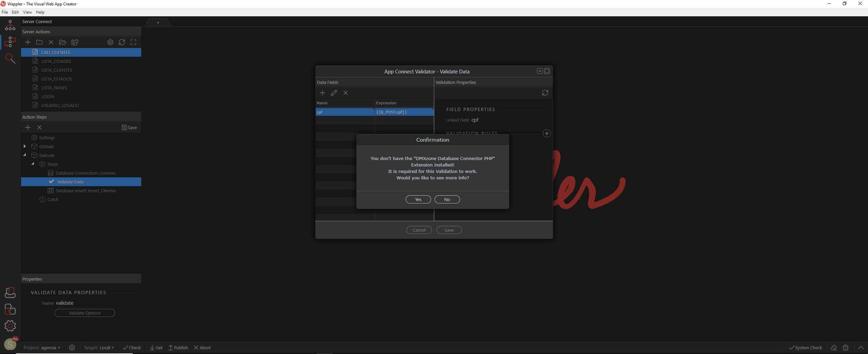Viewport: 868px width, 354px height.
Task: Click the System Check status item
Action: pos(805,348)
